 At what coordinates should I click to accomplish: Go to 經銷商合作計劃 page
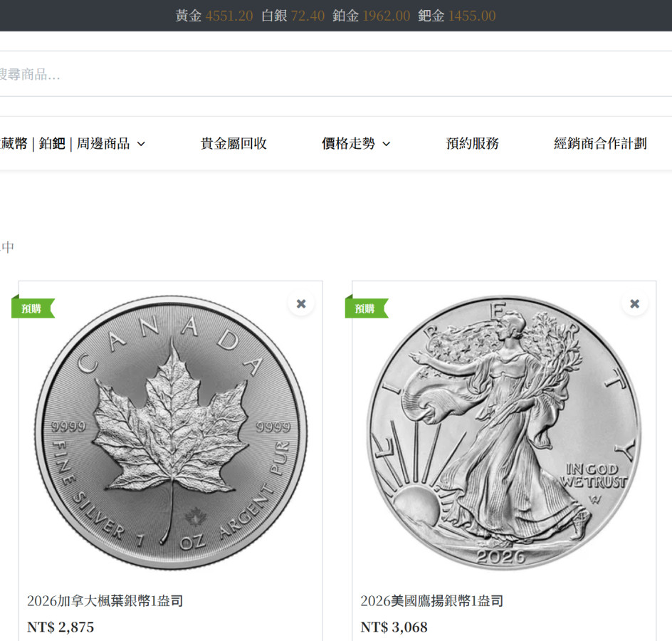point(600,143)
